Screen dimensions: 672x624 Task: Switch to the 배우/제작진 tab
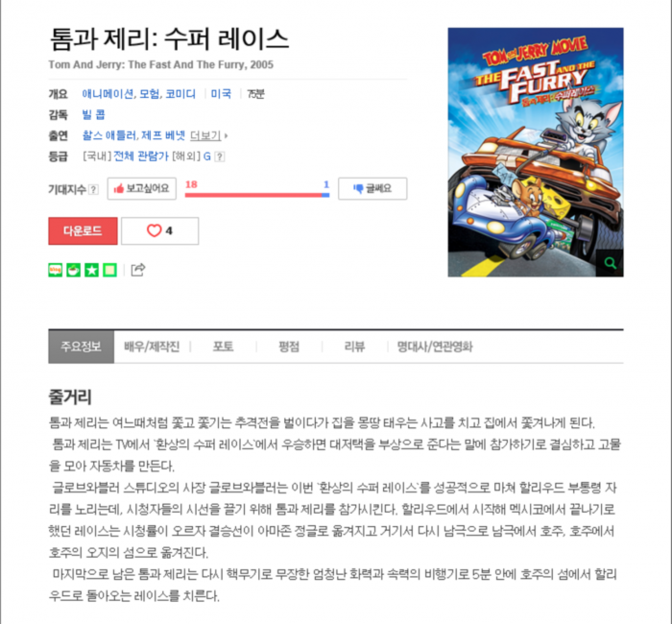point(152,347)
